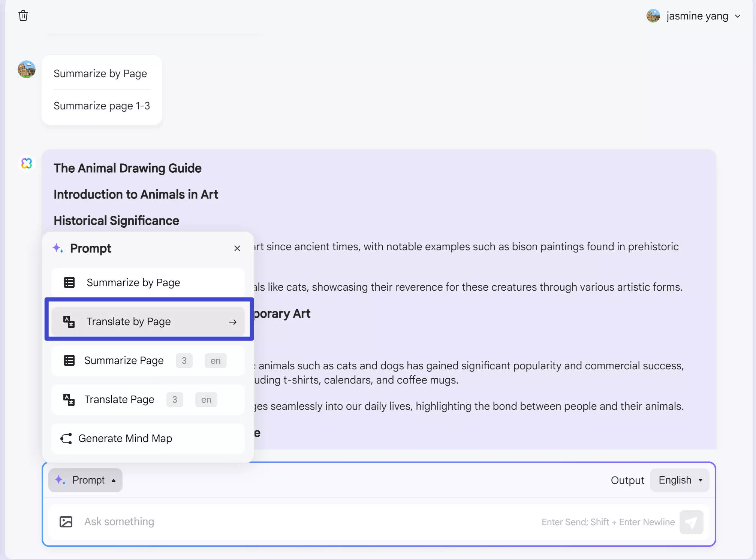This screenshot has width=756, height=560.
Task: Click the page count badge showing 3
Action: click(x=184, y=360)
